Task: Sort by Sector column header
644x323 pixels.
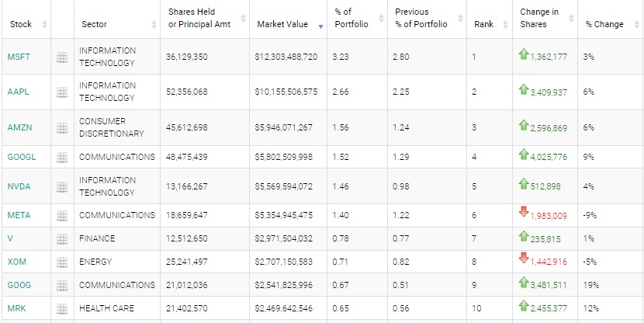Action: point(95,24)
